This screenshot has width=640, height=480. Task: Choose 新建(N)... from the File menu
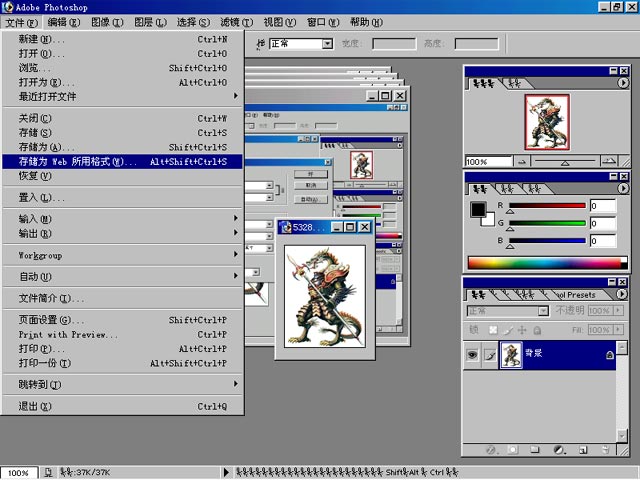point(121,39)
